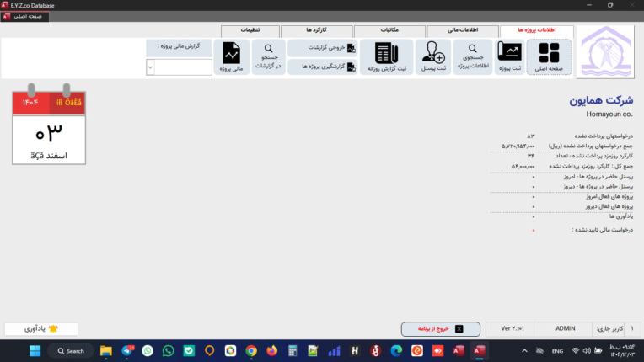Switch to اطلاعات مالی tab
This screenshot has height=362, width=644.
pyautogui.click(x=463, y=30)
